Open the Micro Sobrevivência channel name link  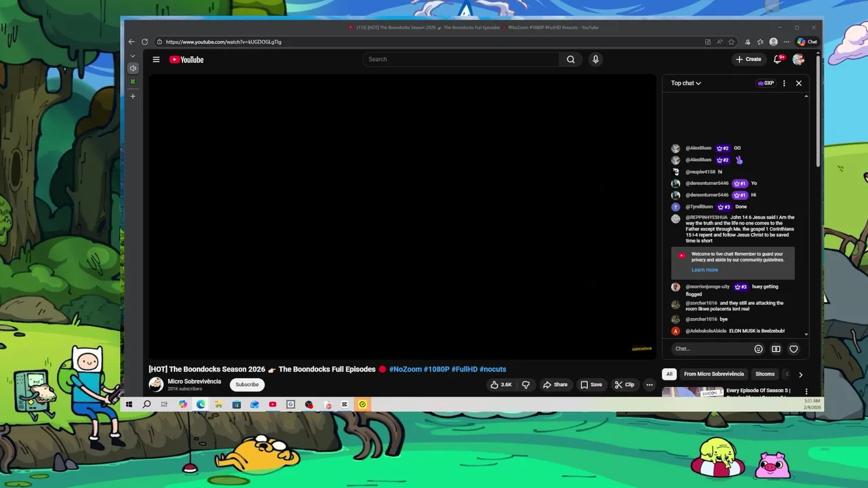click(x=195, y=382)
